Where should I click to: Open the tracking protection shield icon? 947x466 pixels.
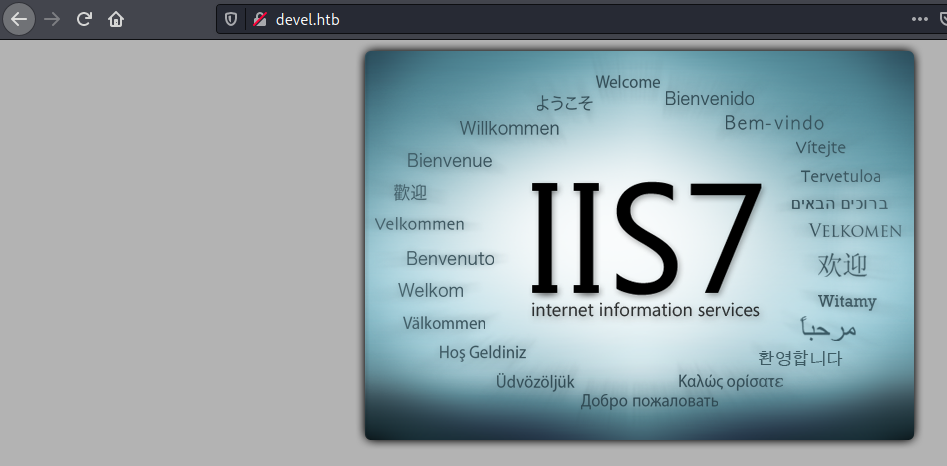(x=231, y=19)
